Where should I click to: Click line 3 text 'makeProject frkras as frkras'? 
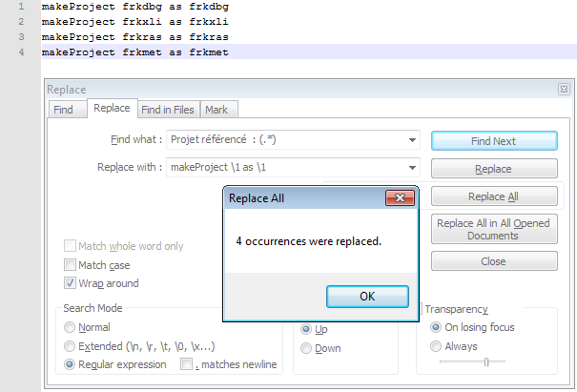[x=135, y=37]
